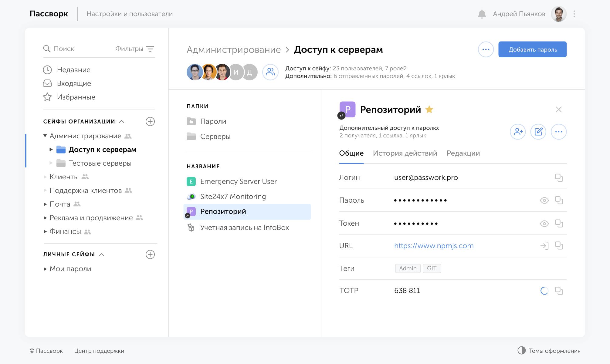
Task: Collapse the Администрирование vault tree
Action: (x=45, y=136)
